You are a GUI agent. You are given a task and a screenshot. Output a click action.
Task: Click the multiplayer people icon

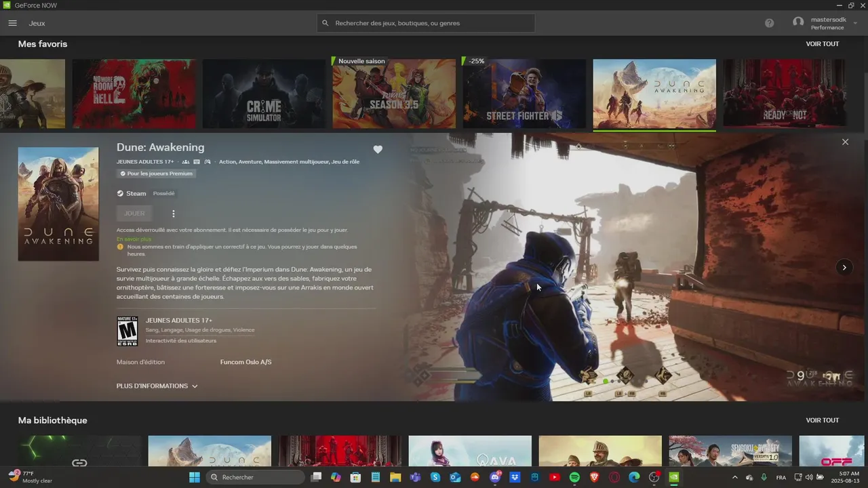point(186,162)
